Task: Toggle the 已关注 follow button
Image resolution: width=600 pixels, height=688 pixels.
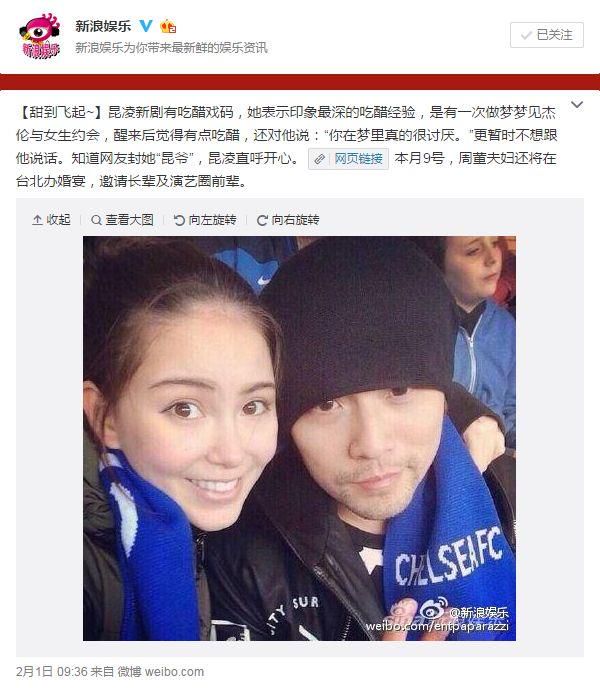Action: point(546,35)
